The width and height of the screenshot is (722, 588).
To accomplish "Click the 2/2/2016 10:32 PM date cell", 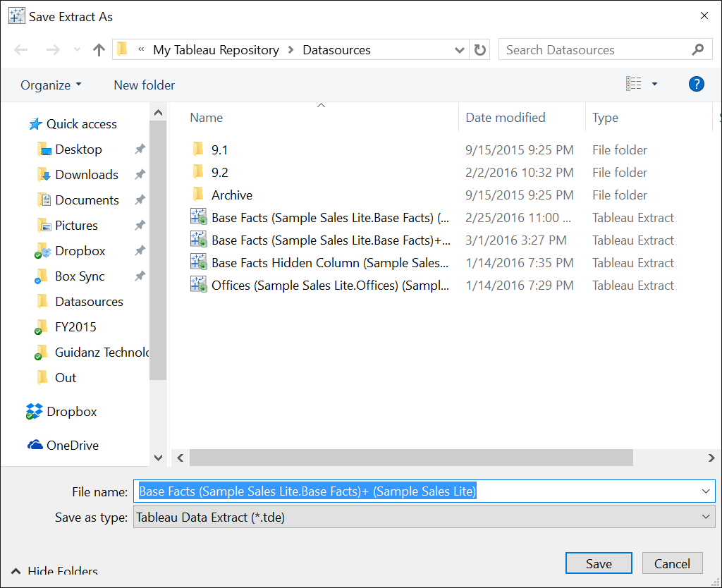I will click(520, 172).
